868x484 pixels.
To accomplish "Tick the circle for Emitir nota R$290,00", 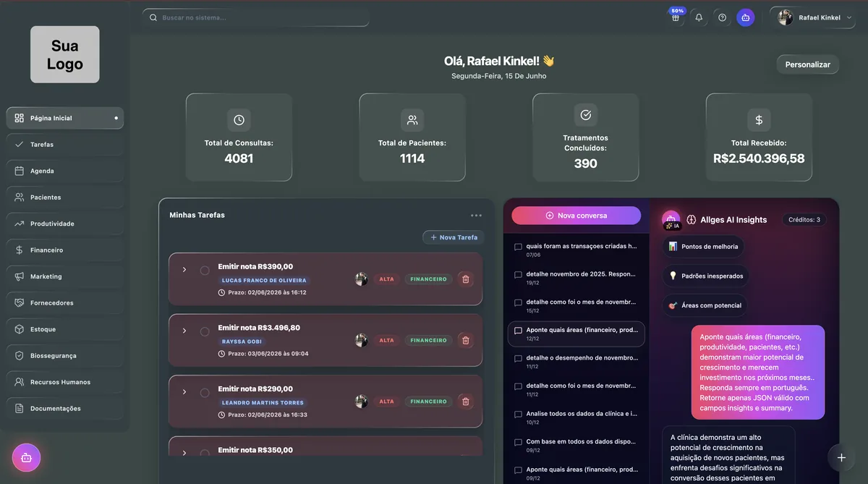I will point(205,392).
